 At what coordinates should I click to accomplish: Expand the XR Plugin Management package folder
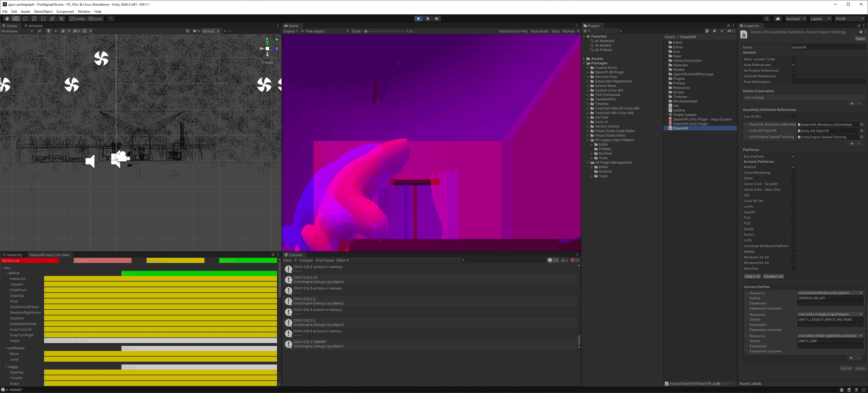[589, 162]
